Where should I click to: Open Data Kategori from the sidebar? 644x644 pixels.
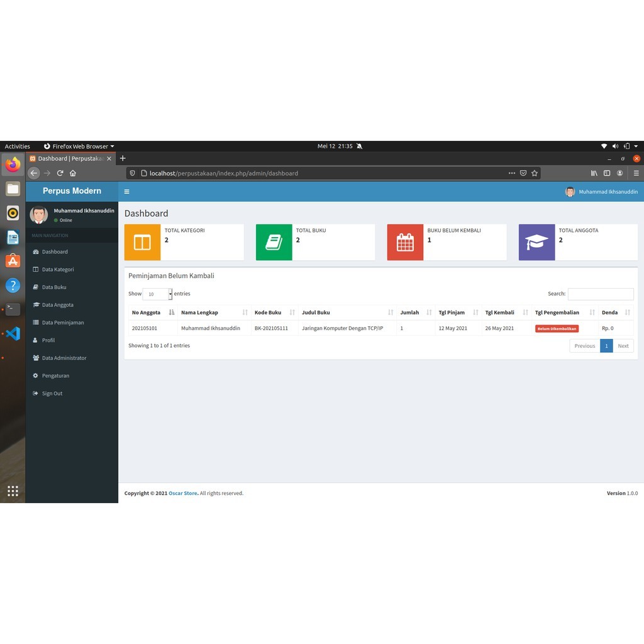[58, 269]
